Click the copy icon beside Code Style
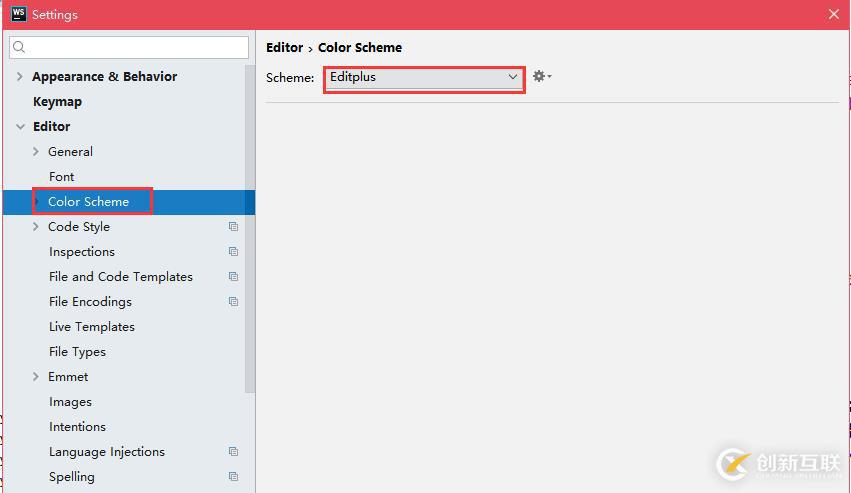Viewport: 851px width, 493px height. click(233, 226)
